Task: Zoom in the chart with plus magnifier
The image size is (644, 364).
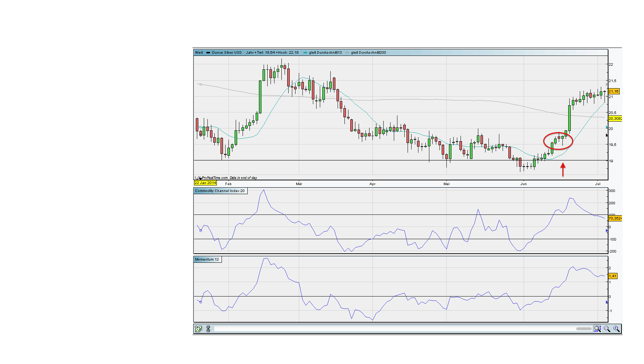Action: 616,329
